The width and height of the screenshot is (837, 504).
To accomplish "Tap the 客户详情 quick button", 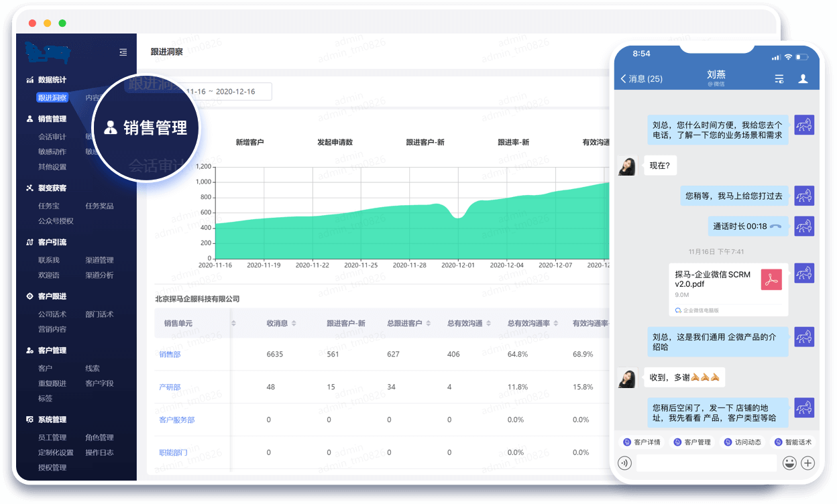I will coord(642,442).
